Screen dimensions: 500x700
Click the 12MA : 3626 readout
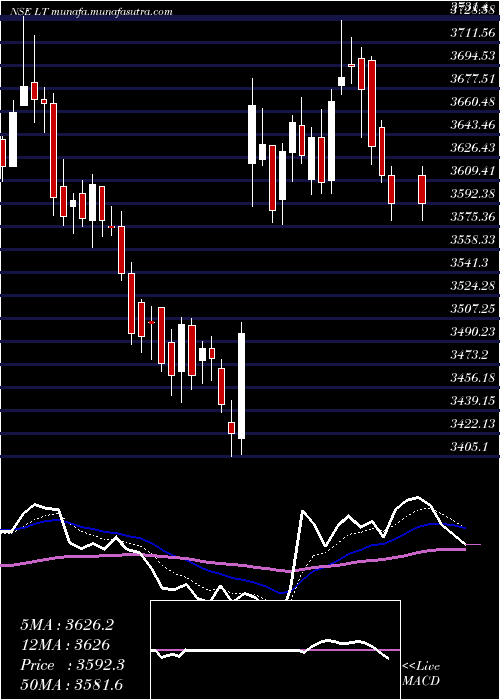[65, 645]
